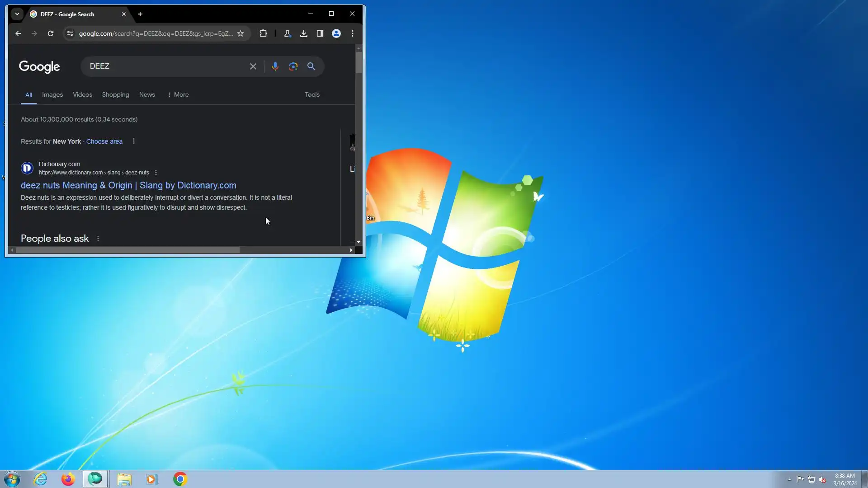Viewport: 868px width, 488px height.
Task: Click the Choose area link
Action: pos(104,141)
